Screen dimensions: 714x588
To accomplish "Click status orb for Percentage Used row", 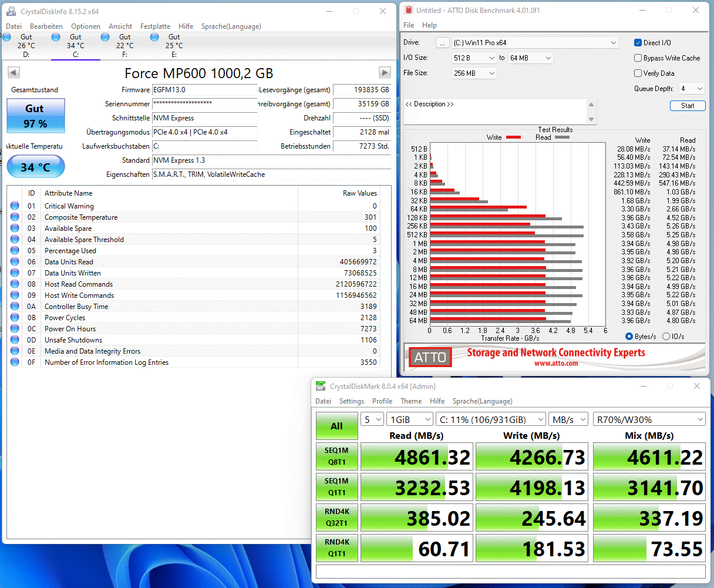I will [15, 251].
